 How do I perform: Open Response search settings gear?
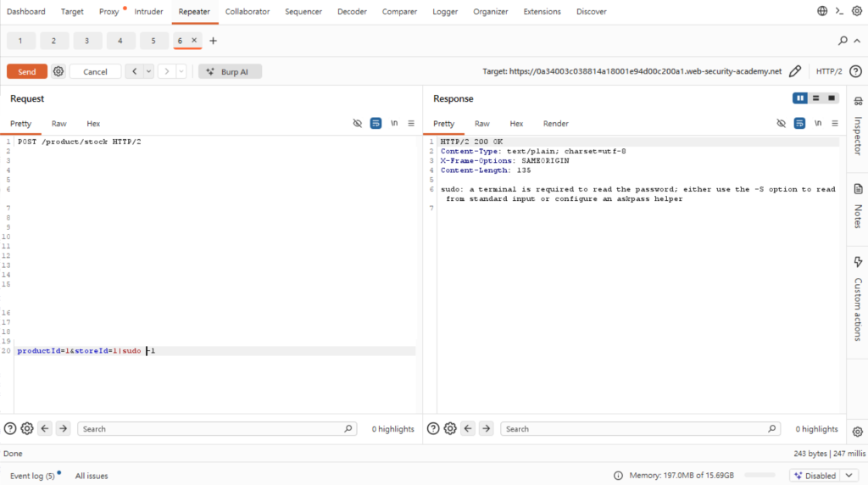450,428
